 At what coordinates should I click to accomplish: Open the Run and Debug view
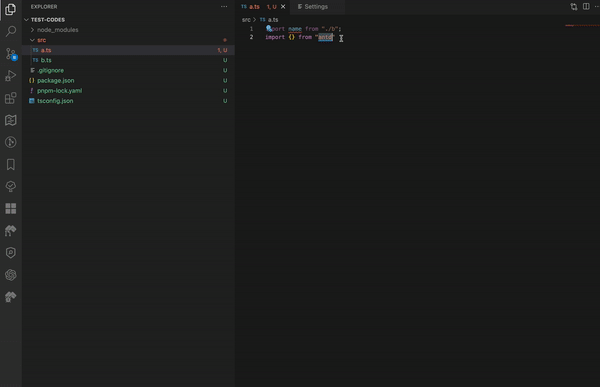(x=11, y=75)
